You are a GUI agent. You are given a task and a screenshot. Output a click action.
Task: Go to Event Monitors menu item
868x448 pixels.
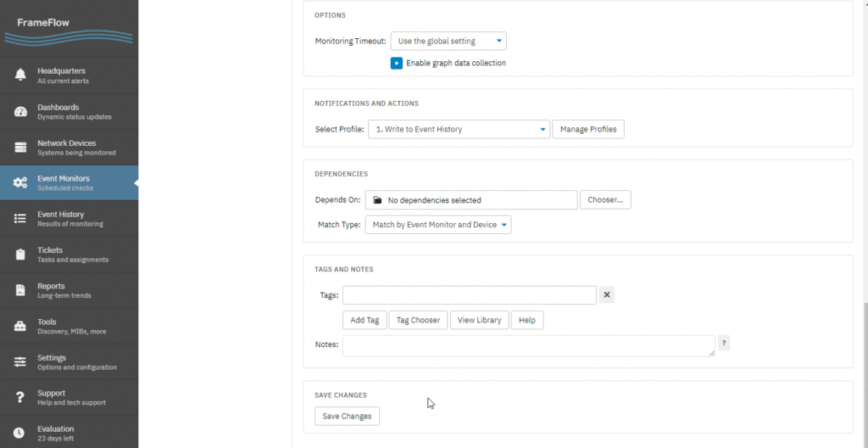point(70,182)
